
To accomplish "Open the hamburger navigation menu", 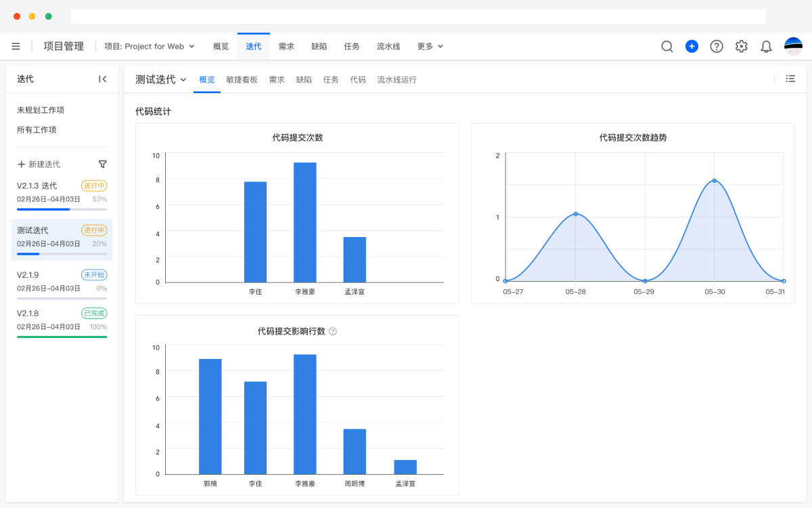I will coord(16,46).
